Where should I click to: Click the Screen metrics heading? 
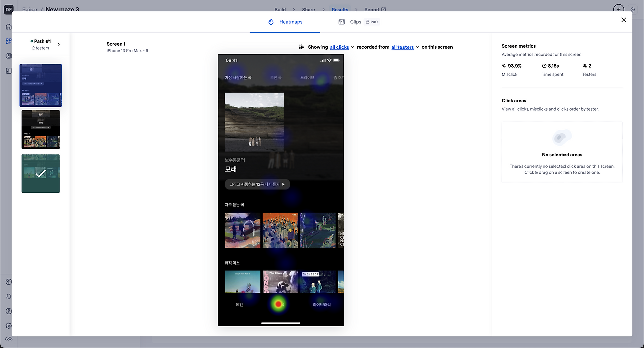519,46
